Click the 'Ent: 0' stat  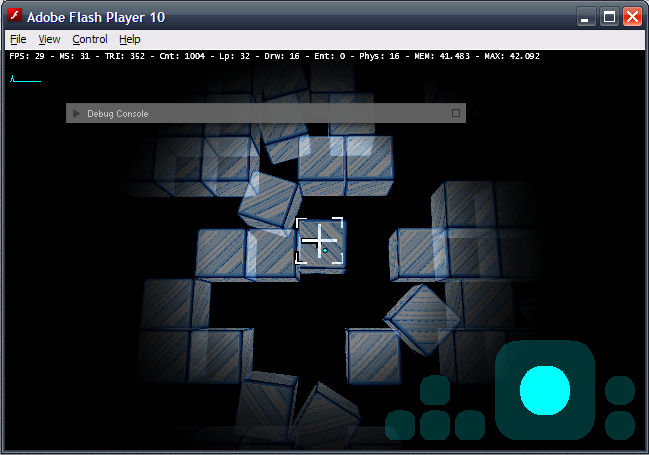(329, 56)
